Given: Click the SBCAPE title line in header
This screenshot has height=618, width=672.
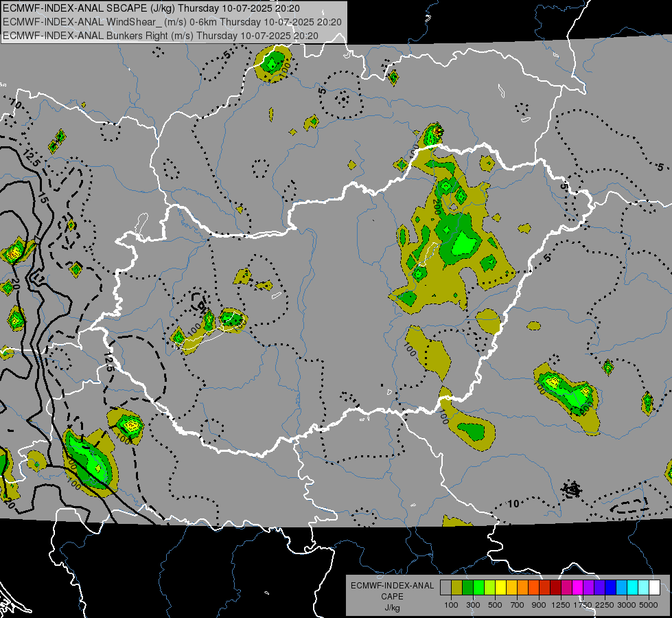Looking at the screenshot, I should pos(151,8).
